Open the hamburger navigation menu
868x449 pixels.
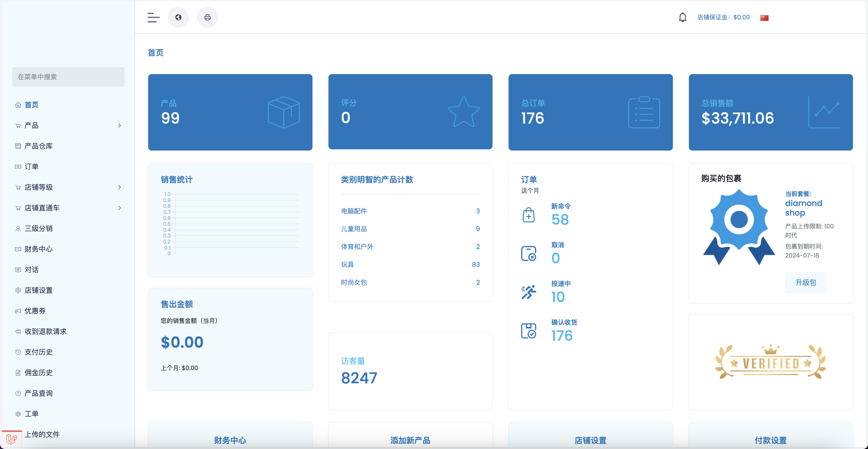coord(153,18)
